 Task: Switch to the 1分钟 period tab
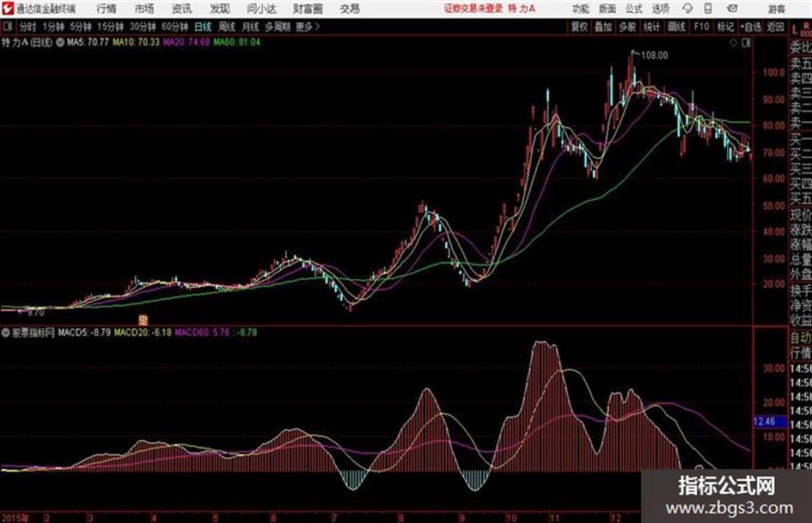53,27
